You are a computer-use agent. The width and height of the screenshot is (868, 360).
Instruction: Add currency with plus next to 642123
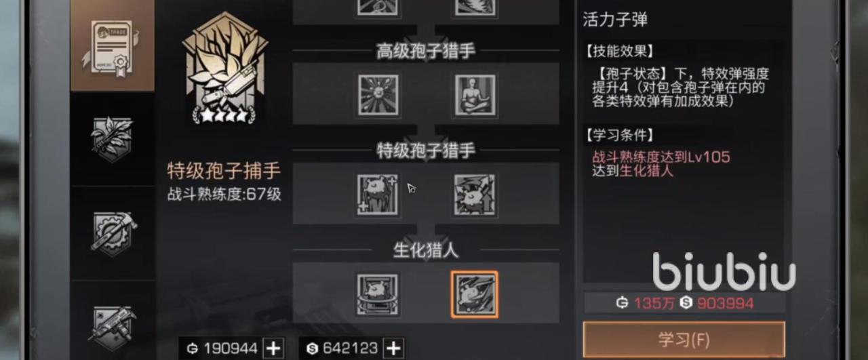pyautogui.click(x=393, y=348)
